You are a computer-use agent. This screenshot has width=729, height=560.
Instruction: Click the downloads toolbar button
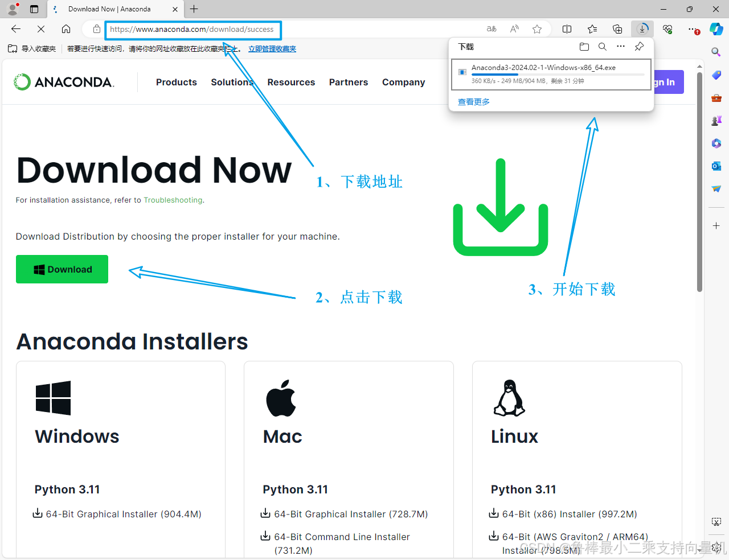(x=642, y=29)
